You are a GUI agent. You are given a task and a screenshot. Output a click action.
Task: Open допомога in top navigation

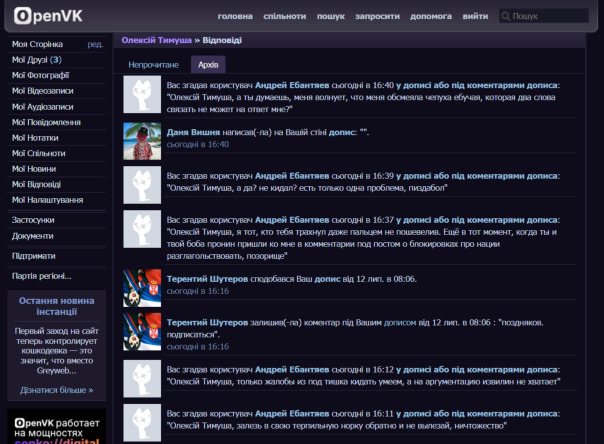(x=431, y=16)
